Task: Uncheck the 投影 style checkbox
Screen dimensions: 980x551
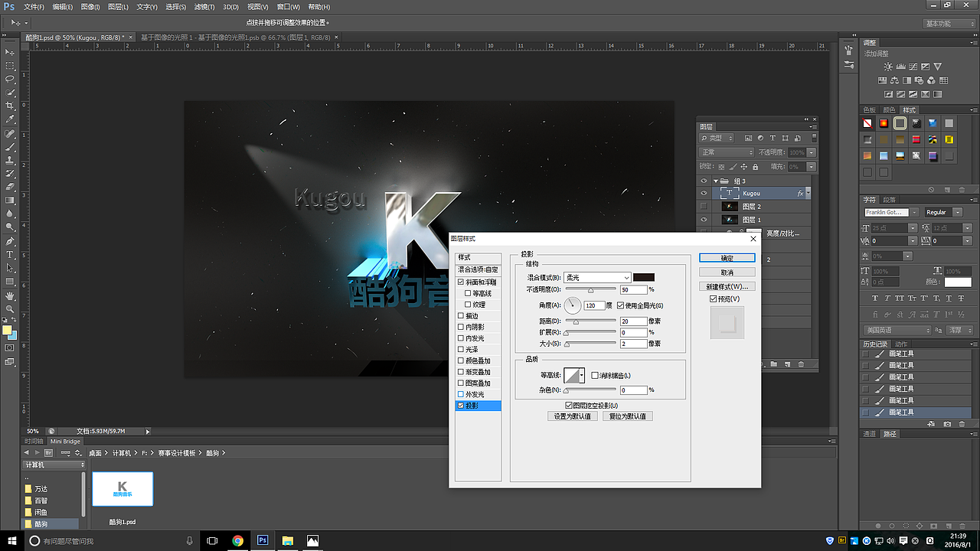Action: point(461,406)
